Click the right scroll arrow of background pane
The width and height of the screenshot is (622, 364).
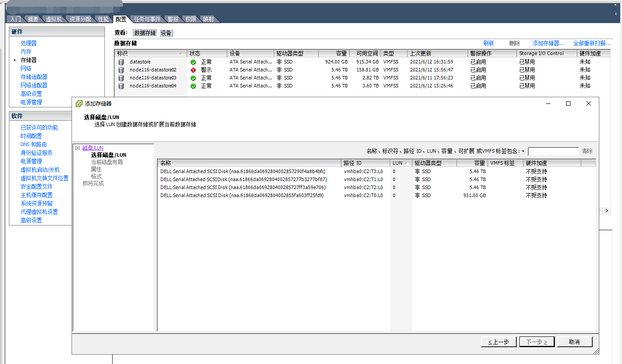(x=607, y=211)
